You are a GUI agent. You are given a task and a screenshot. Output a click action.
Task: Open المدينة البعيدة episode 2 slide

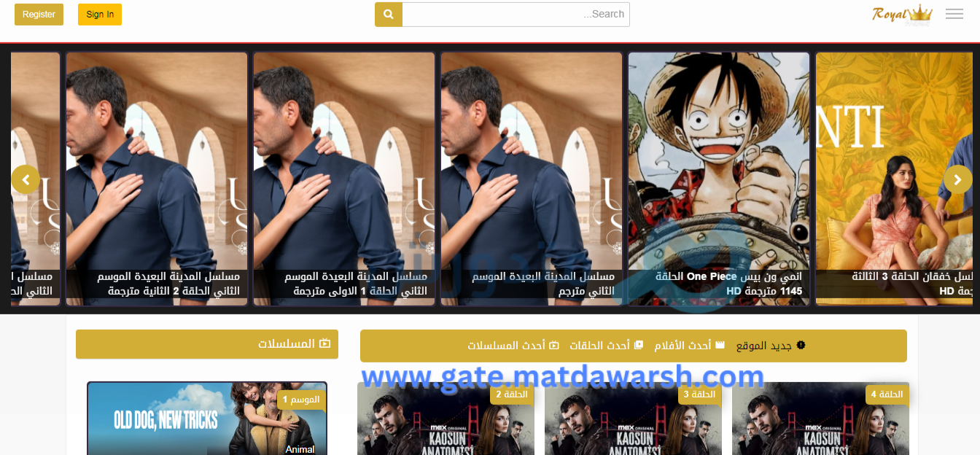pyautogui.click(x=157, y=179)
